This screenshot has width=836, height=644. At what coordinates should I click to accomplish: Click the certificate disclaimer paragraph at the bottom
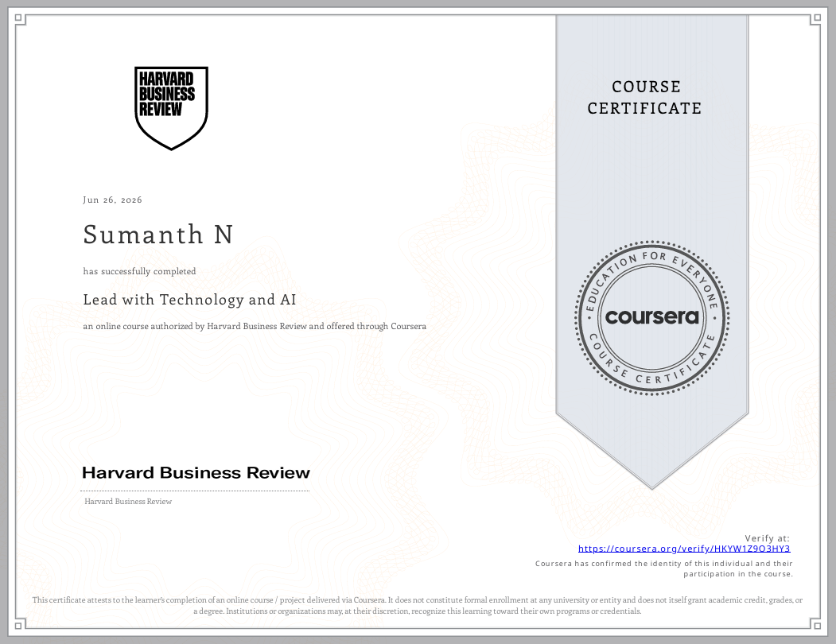click(418, 606)
